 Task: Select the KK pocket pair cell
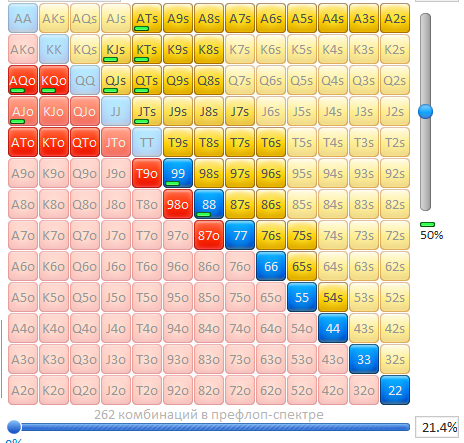coord(54,49)
